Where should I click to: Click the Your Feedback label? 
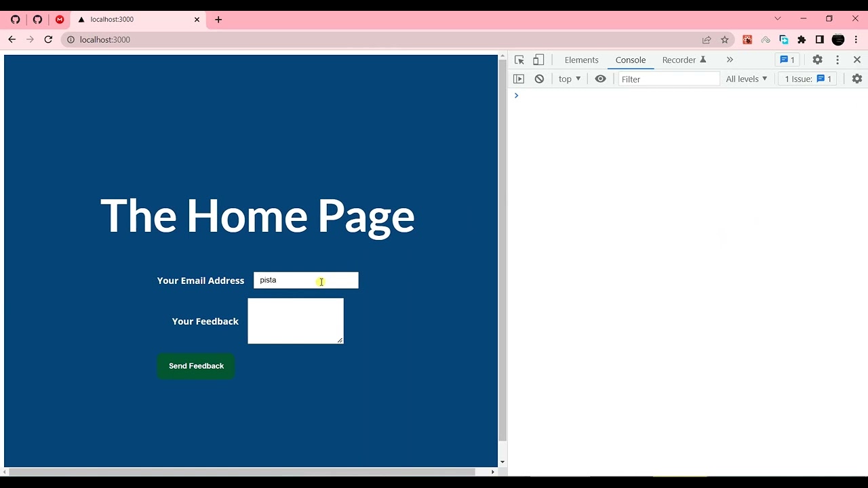pyautogui.click(x=205, y=321)
